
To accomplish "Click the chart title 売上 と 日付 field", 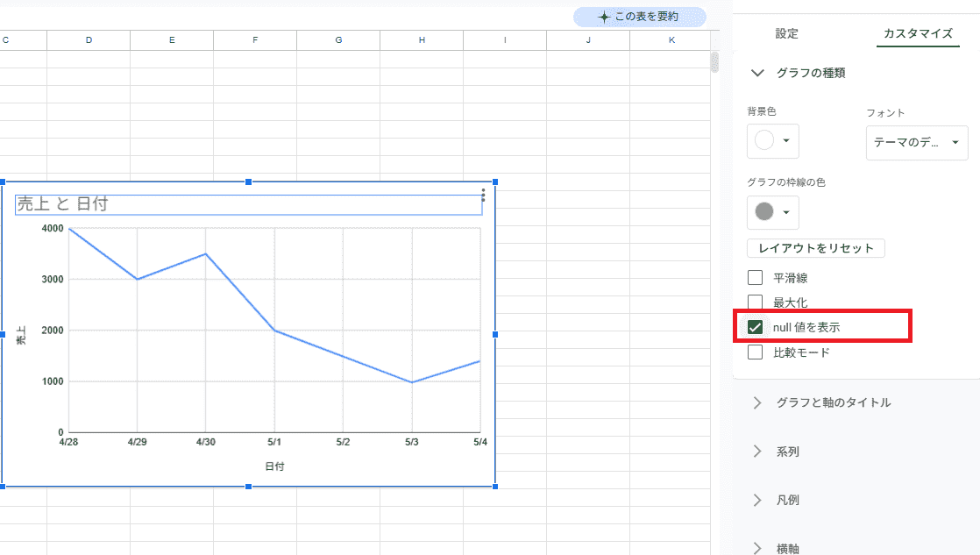I will tap(248, 204).
